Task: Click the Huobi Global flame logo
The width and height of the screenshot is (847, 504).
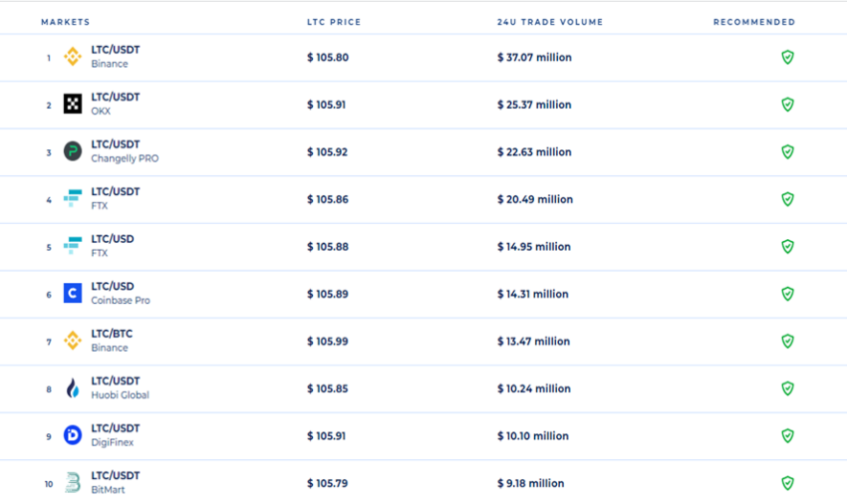Action: click(73, 387)
